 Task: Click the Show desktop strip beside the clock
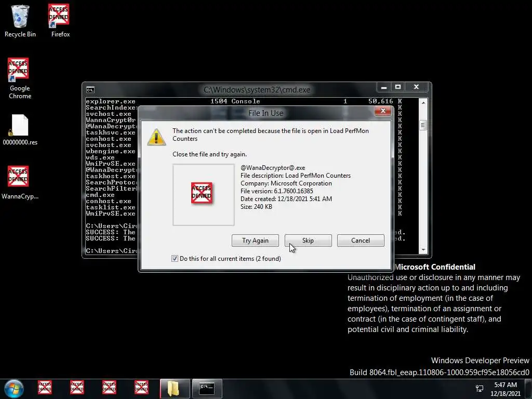click(x=528, y=389)
